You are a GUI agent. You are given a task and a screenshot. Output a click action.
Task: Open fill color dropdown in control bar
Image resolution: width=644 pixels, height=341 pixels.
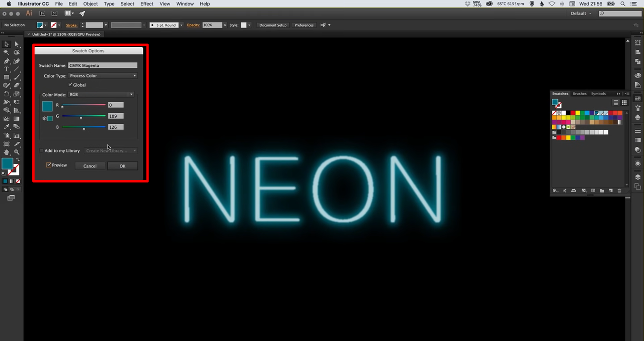[x=46, y=25]
